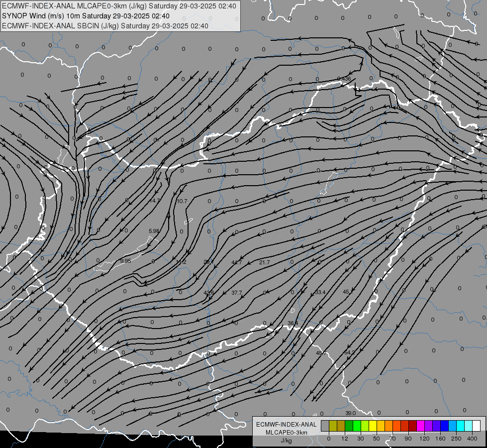
Task: Click the map value 36.4
Action: click(292, 323)
